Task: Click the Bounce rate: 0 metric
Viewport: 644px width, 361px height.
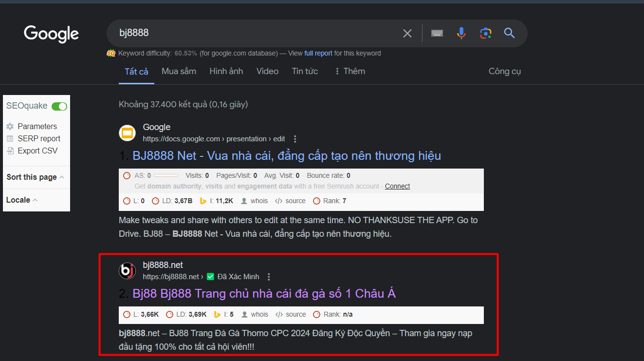Action: tap(328, 175)
